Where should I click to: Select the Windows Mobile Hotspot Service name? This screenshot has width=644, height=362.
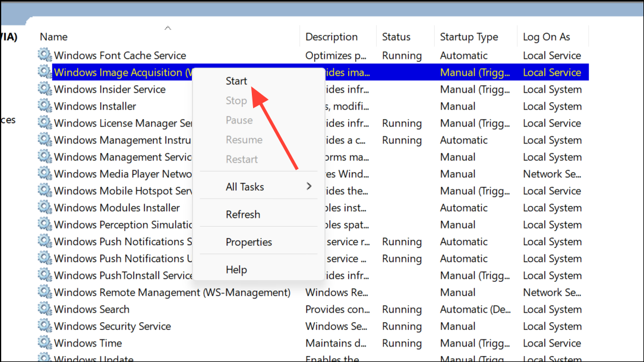coord(123,191)
